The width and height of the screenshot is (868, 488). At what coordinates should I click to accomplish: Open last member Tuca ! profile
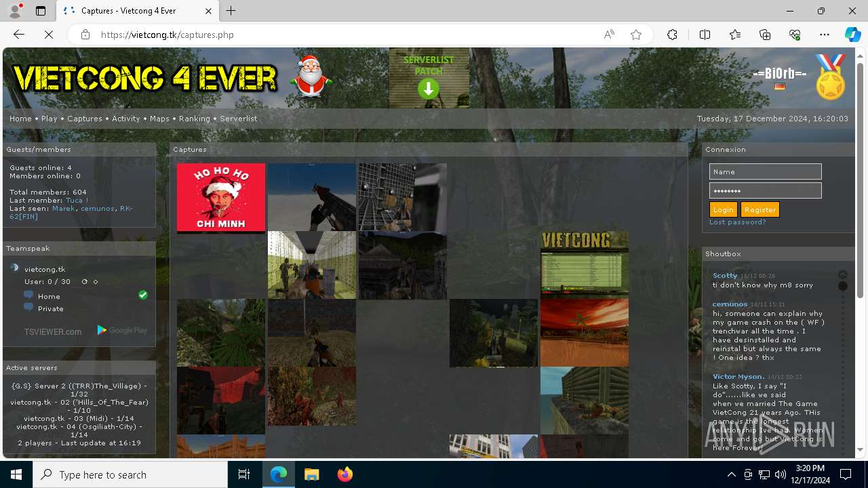click(x=77, y=201)
